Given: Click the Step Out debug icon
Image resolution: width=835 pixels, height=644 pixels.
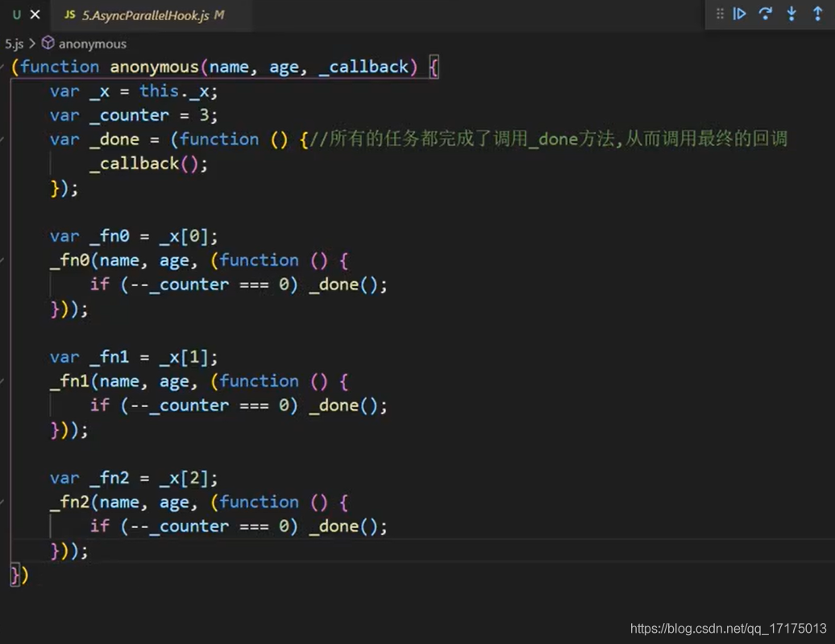Looking at the screenshot, I should [817, 14].
